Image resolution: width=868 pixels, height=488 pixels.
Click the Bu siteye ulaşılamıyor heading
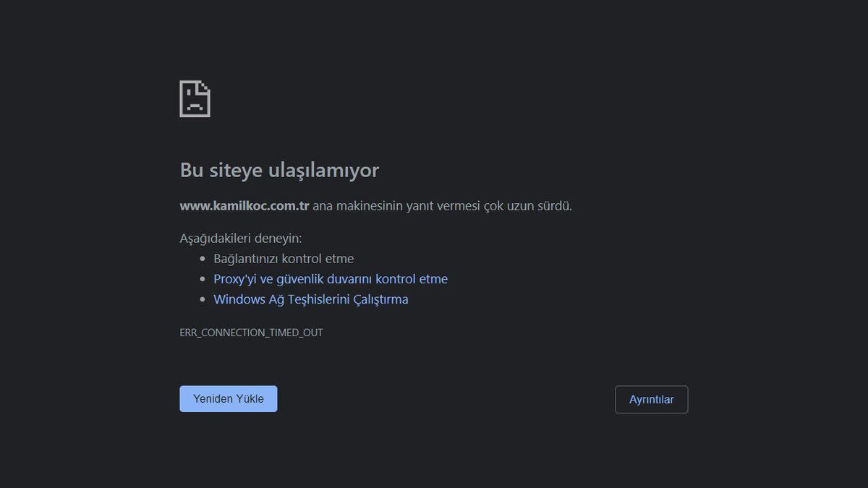(279, 169)
